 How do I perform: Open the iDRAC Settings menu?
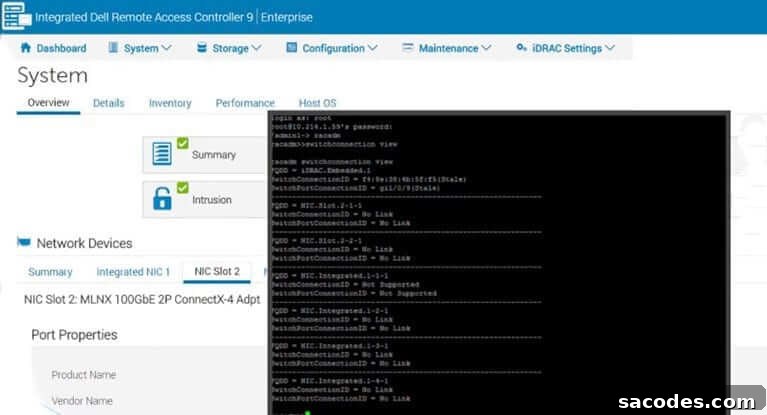565,48
